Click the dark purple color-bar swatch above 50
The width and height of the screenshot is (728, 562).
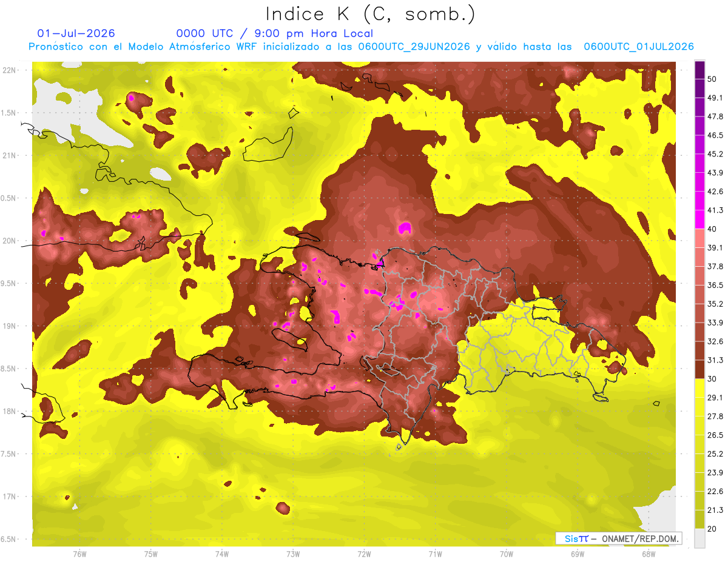[699, 70]
